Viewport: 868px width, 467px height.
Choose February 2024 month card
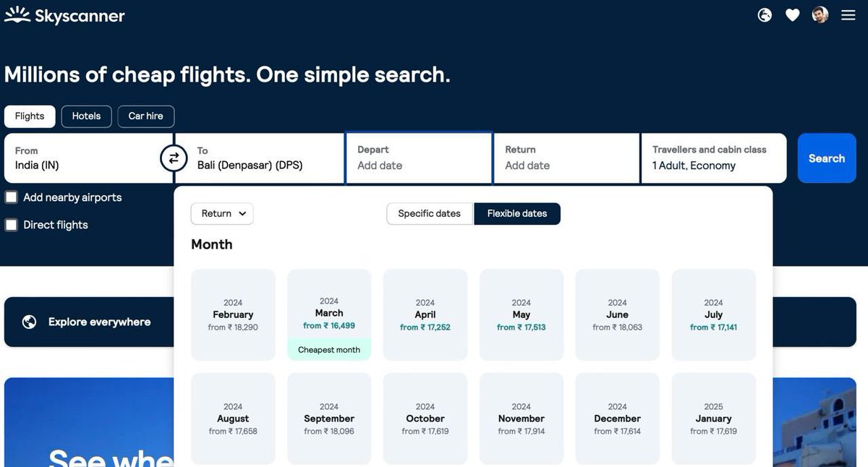coord(233,314)
